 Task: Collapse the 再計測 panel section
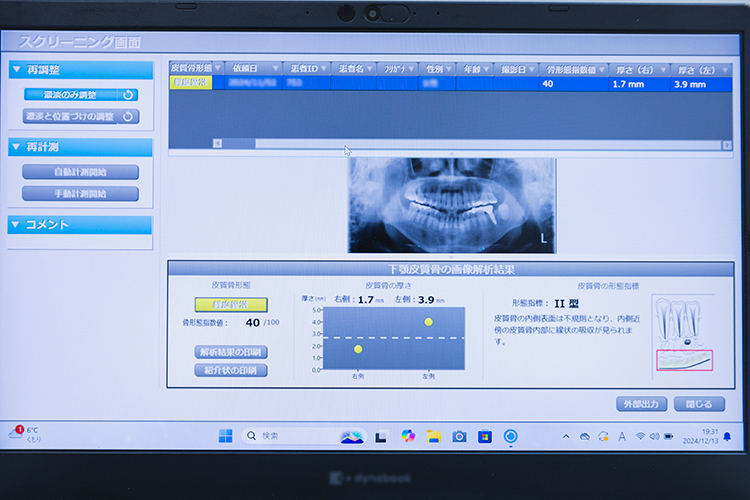(x=16, y=148)
